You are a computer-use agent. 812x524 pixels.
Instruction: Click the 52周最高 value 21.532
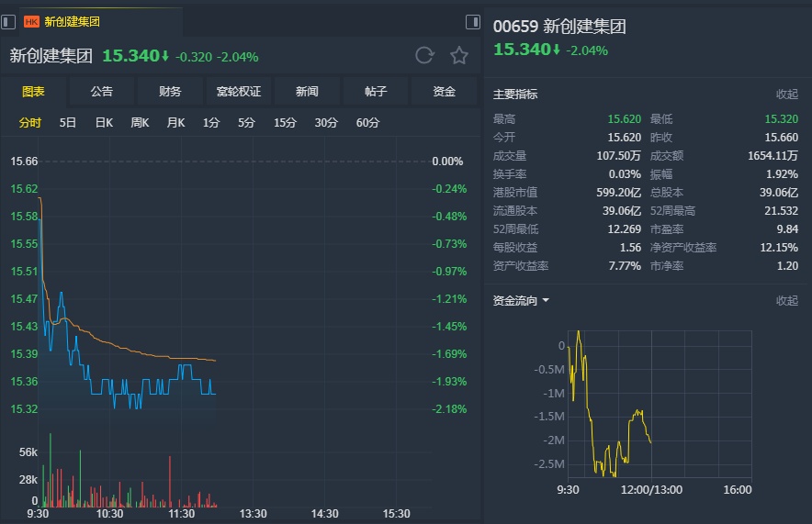(x=782, y=210)
